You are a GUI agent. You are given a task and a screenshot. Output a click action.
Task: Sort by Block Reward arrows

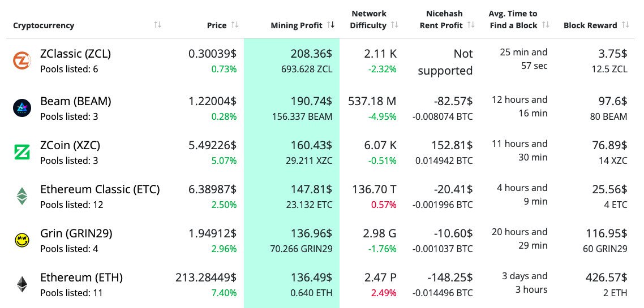tap(625, 25)
